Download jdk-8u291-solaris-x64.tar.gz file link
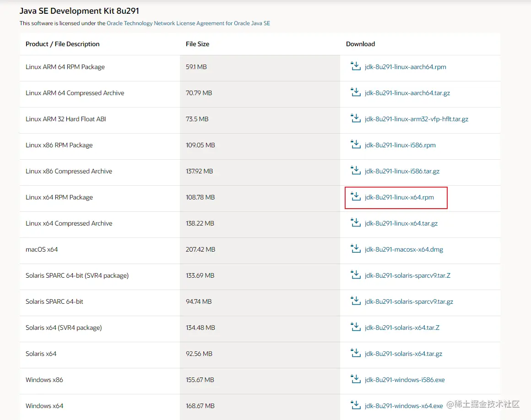531x420 pixels. pos(403,354)
